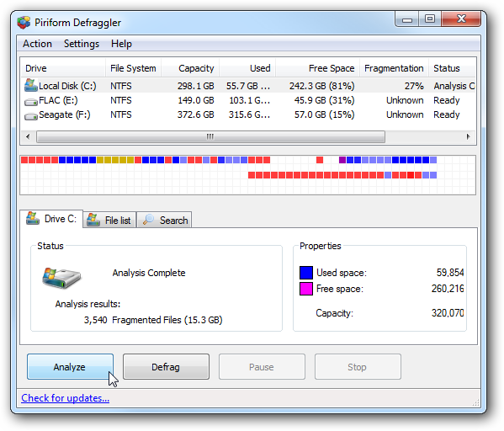
Task: Click the Analyze button
Action: [x=70, y=367]
